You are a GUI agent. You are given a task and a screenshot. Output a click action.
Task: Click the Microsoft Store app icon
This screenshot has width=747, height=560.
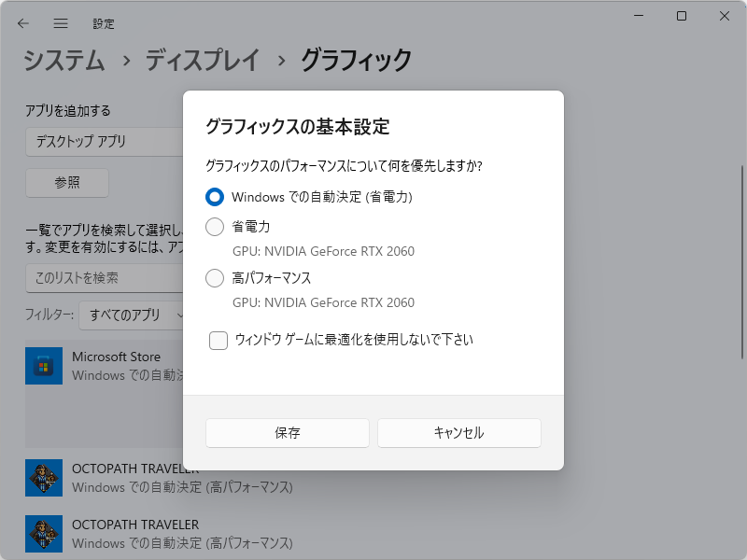click(43, 365)
